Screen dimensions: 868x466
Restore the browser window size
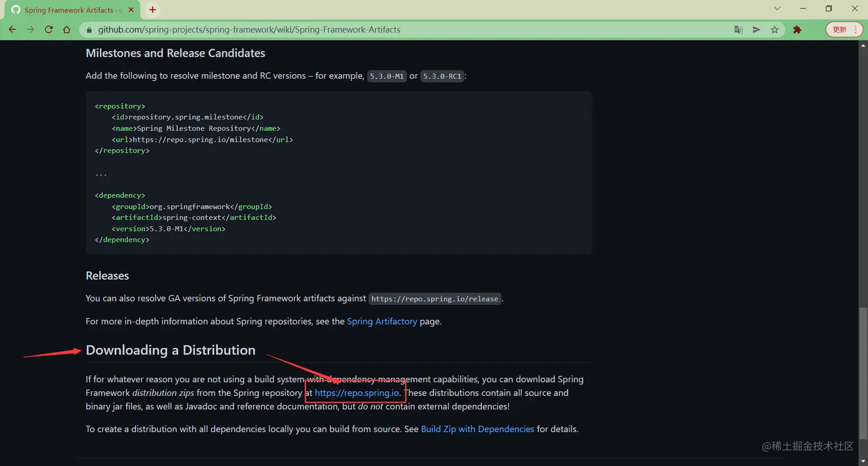[828, 9]
